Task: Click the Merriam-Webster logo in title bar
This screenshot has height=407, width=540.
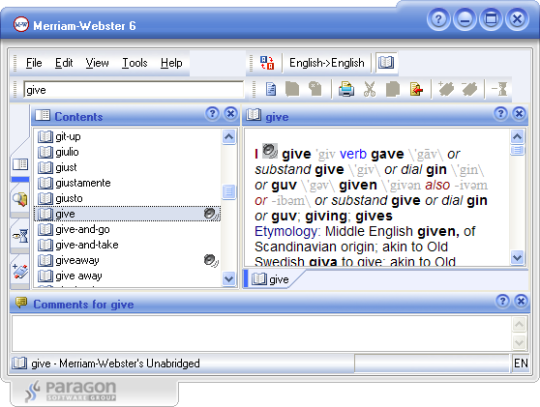Action: click(21, 24)
